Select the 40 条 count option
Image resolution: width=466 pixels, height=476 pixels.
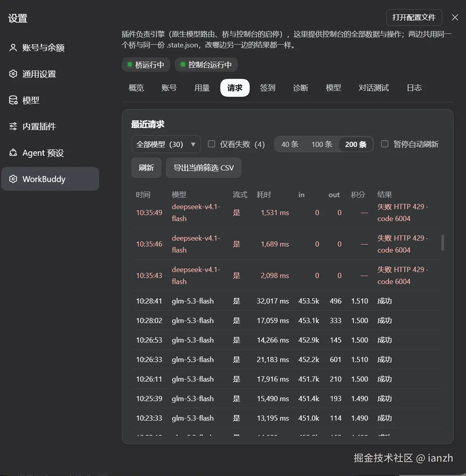tap(290, 144)
